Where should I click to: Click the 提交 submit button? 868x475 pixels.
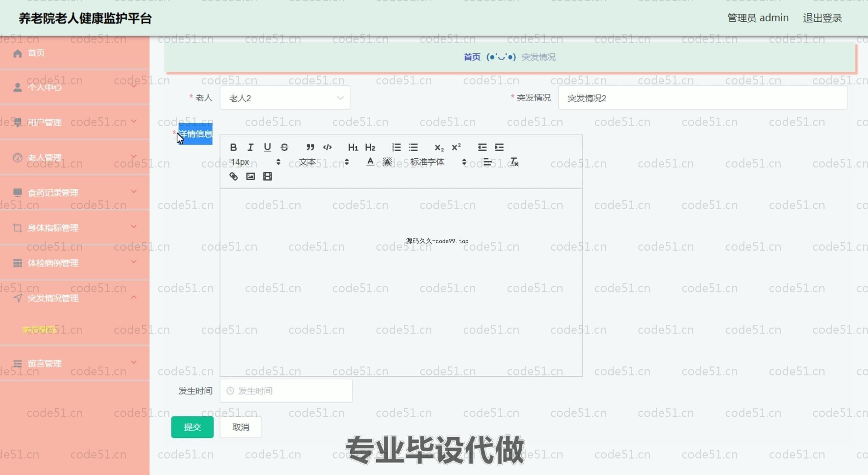192,427
